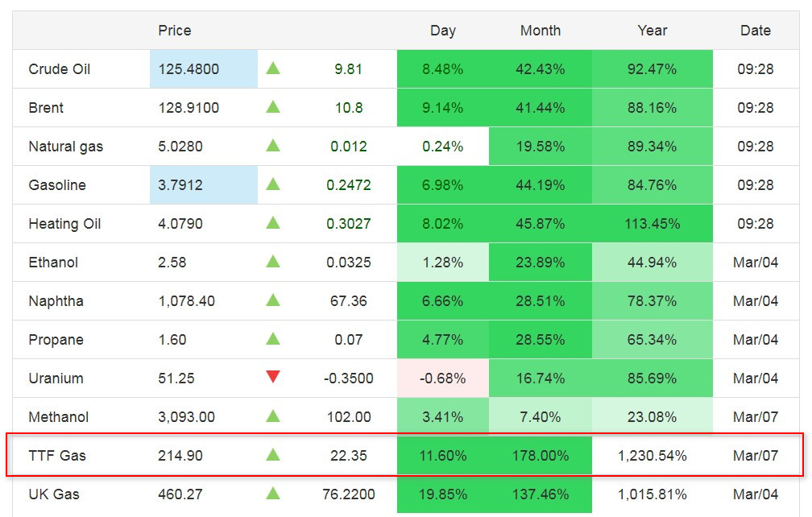812x517 pixels.
Task: Click the Year column header
Action: [652, 31]
